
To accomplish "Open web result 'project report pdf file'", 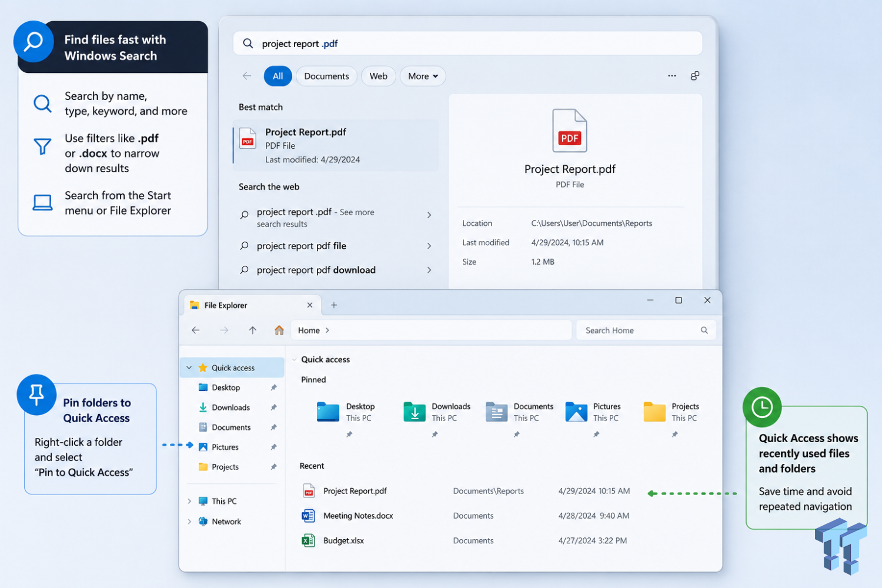I will [x=336, y=246].
